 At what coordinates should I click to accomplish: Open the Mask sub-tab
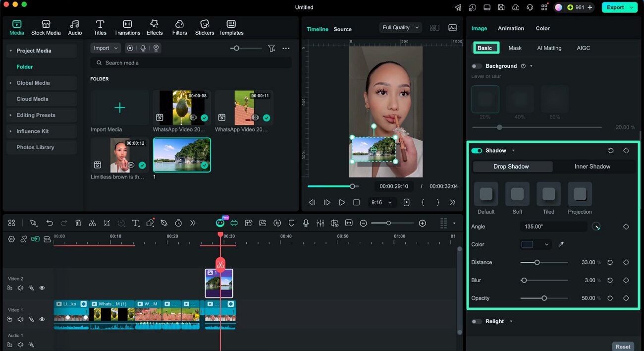515,48
